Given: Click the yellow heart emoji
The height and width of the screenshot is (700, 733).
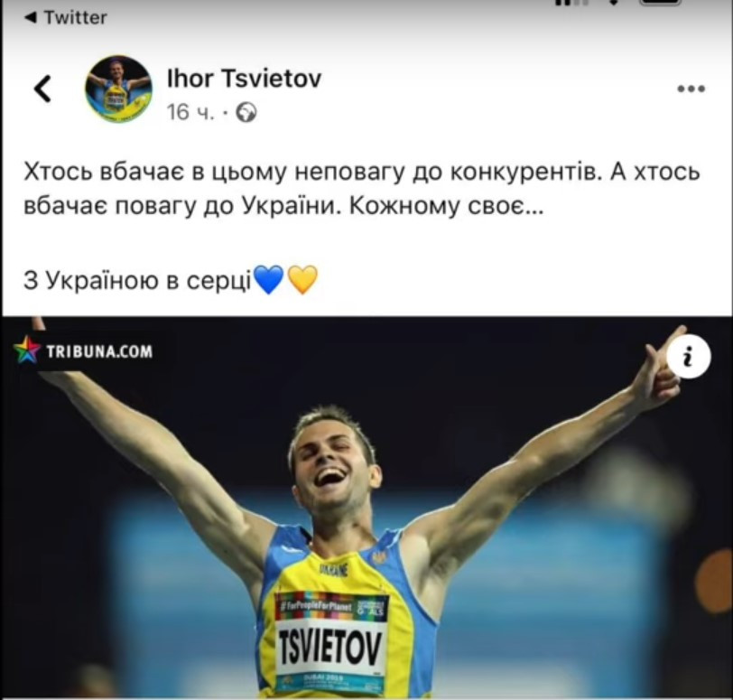Looking at the screenshot, I should pos(302,280).
